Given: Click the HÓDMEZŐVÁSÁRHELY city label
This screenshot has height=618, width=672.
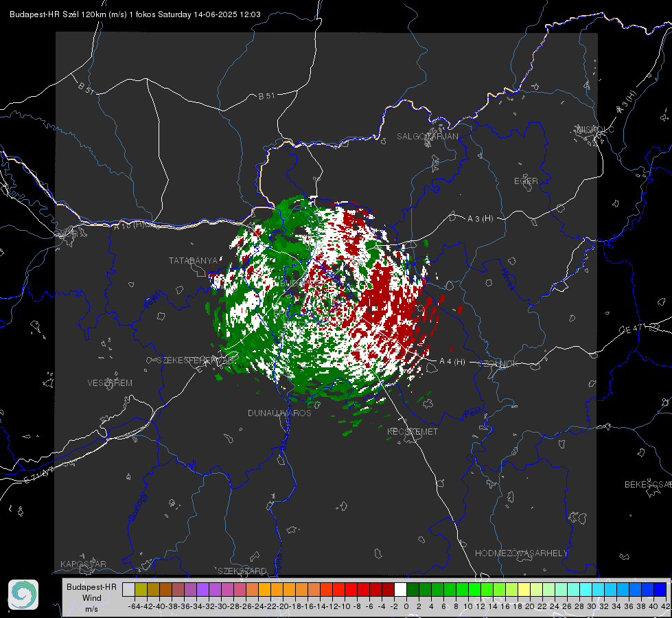Looking at the screenshot, I should pyautogui.click(x=521, y=553).
